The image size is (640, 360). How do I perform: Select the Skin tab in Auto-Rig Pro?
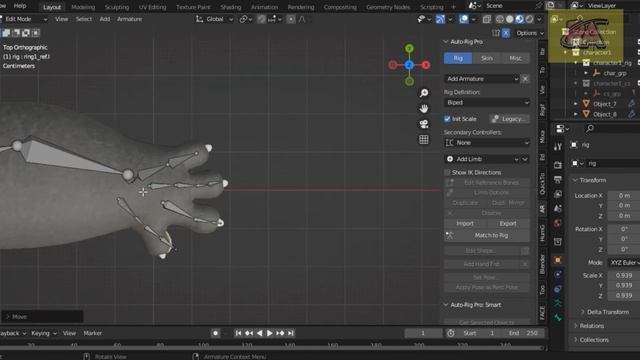pos(487,58)
